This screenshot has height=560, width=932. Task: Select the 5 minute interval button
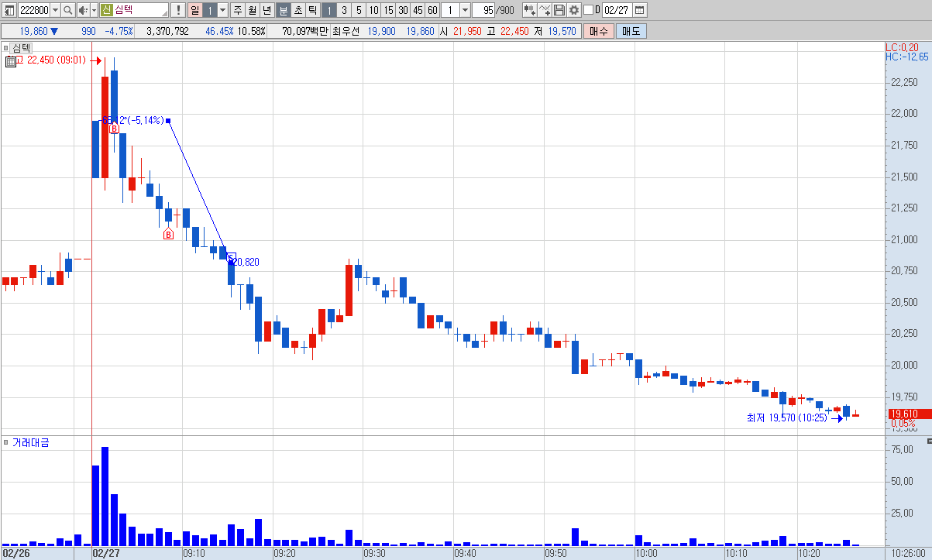point(358,10)
